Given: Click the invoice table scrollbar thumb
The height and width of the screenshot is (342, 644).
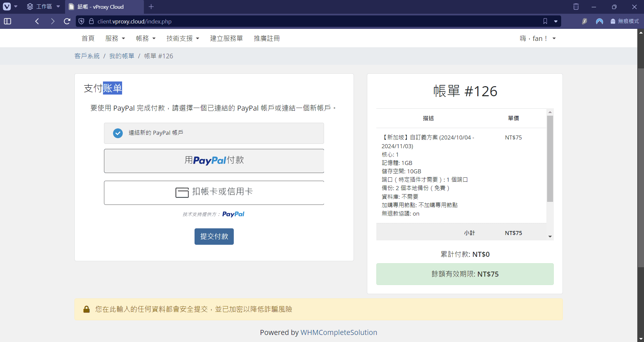Looking at the screenshot, I should click(x=550, y=159).
